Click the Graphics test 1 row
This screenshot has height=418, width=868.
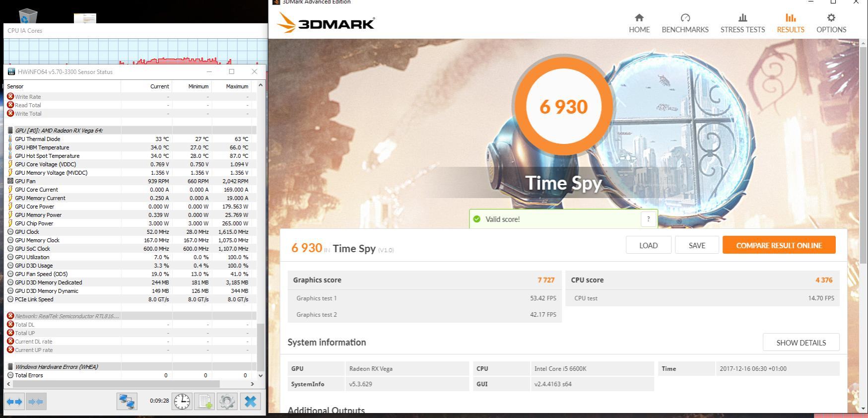point(425,298)
